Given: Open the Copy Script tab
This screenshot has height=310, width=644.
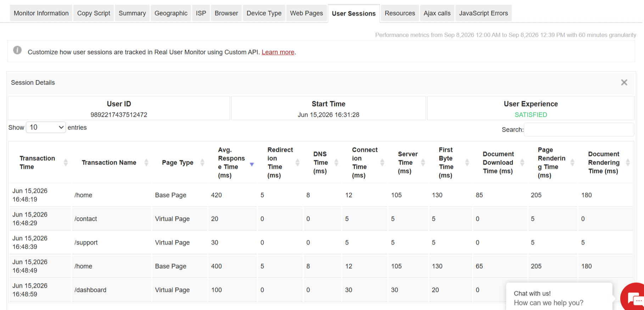Looking at the screenshot, I should pyautogui.click(x=94, y=13).
